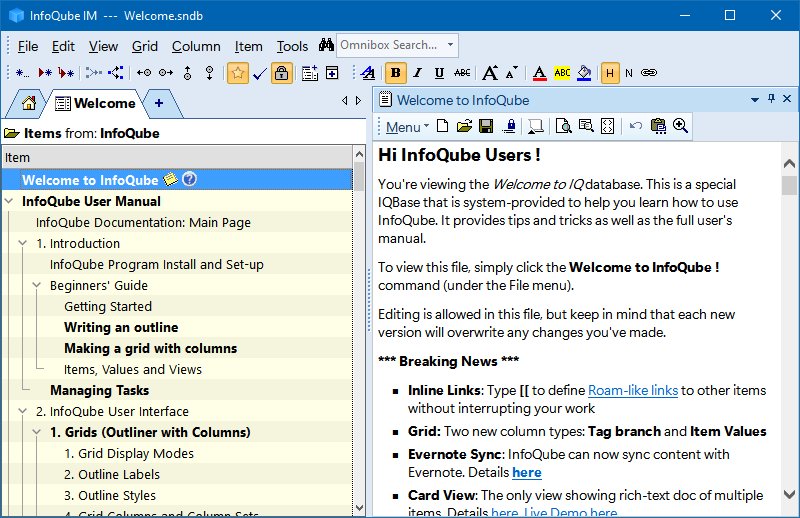The image size is (800, 518).
Task: Pick the red font color swatch
Action: tap(540, 73)
